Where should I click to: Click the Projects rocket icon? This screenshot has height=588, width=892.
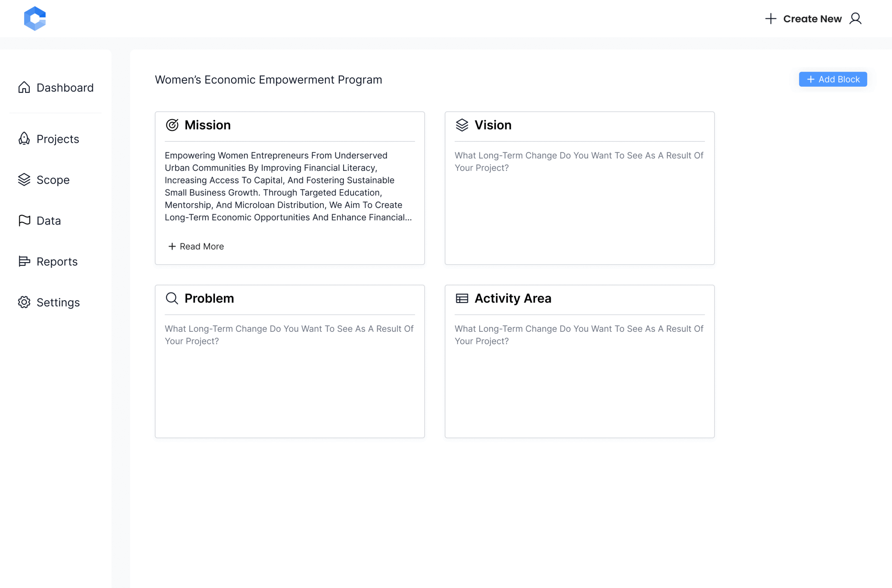(x=24, y=139)
